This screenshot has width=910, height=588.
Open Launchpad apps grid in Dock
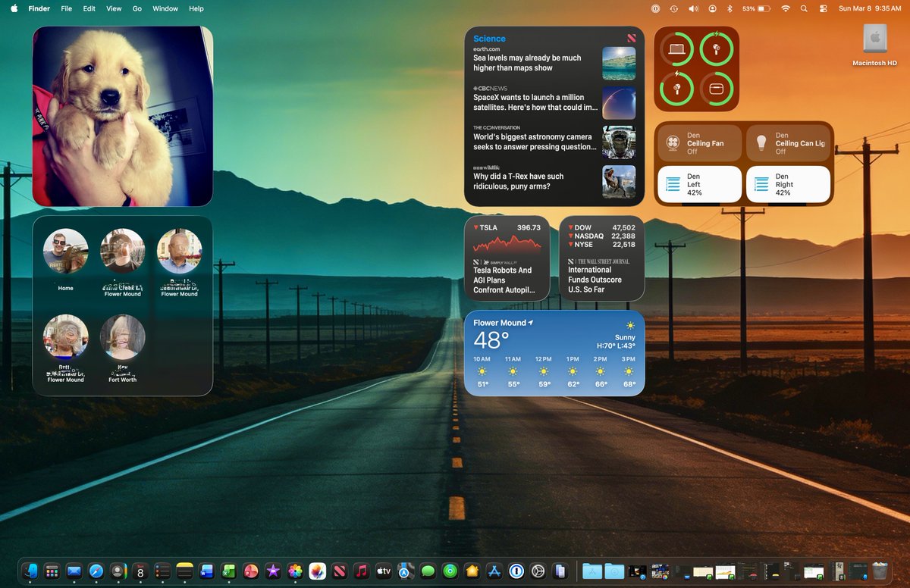pos(52,571)
